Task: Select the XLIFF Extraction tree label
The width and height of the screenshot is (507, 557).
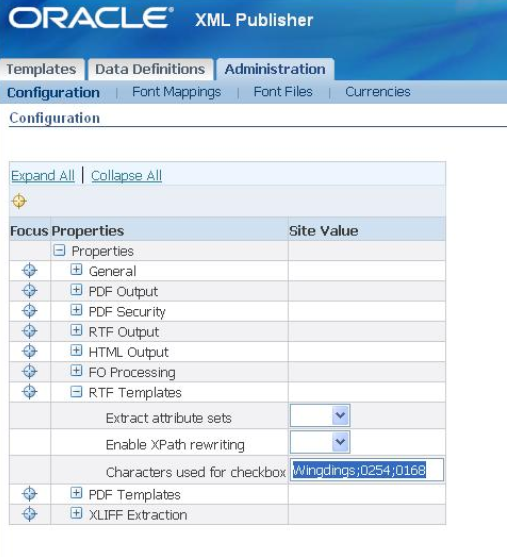Action: 138,515
